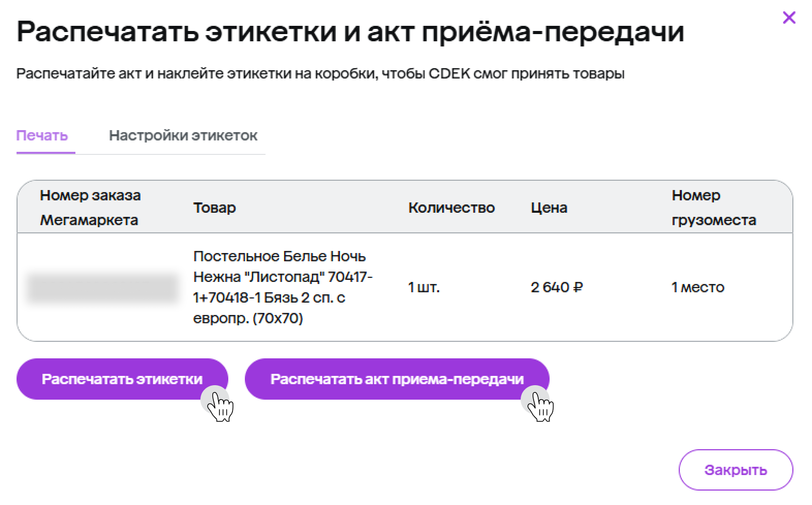Click the Закрыть button
The image size is (812, 505).
(x=735, y=470)
